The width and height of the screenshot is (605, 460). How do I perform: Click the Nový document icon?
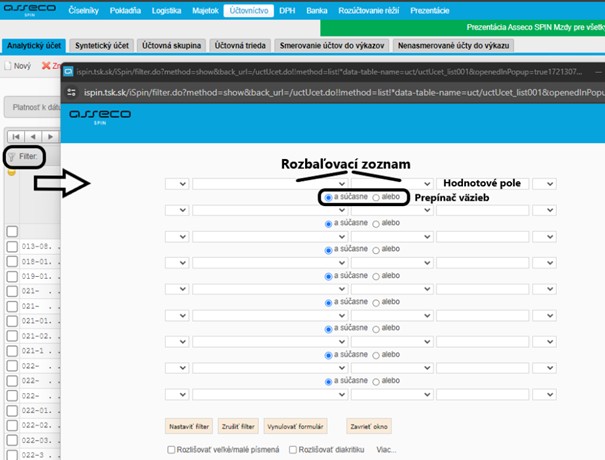point(8,65)
